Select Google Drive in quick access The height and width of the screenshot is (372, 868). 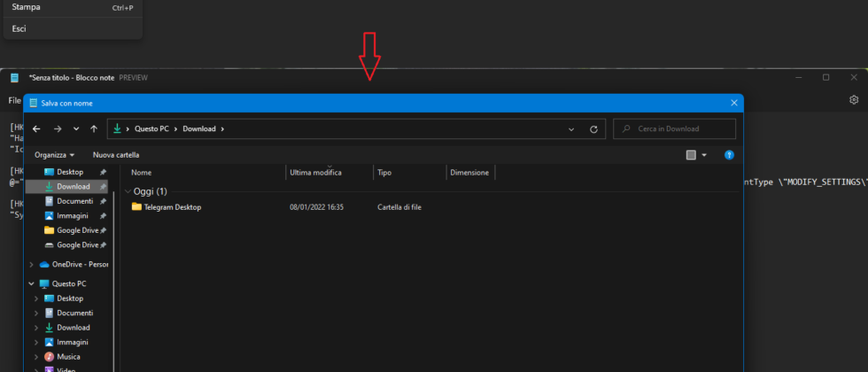77,230
